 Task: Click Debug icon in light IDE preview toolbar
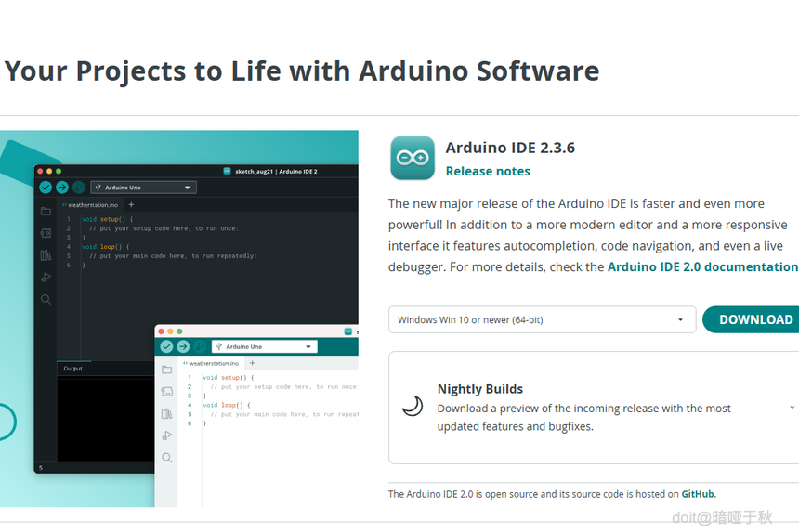coord(199,346)
